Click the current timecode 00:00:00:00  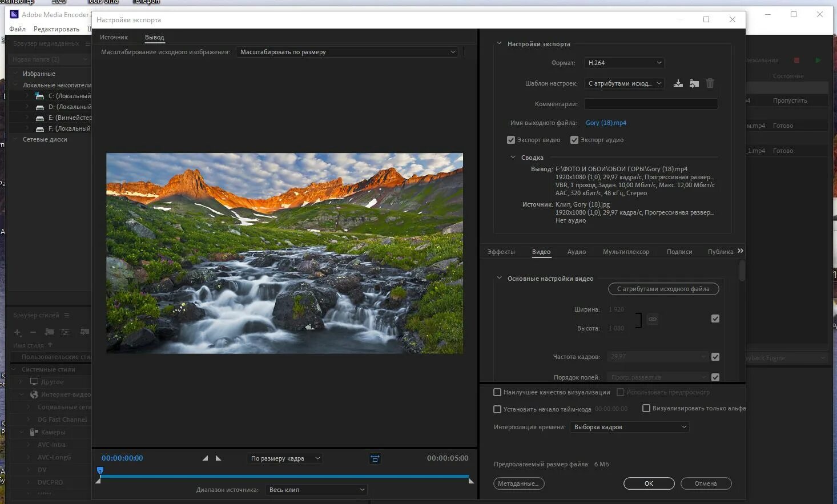(122, 458)
